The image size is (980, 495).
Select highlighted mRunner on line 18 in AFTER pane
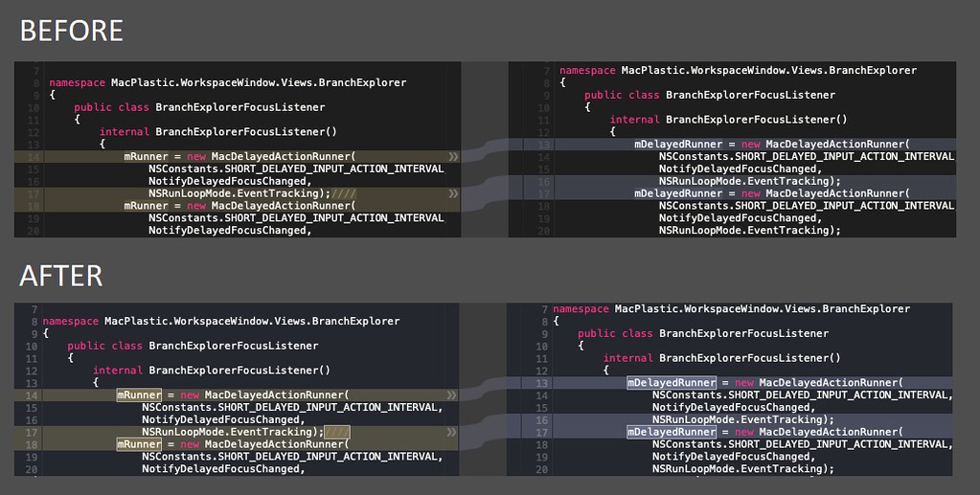(x=139, y=444)
